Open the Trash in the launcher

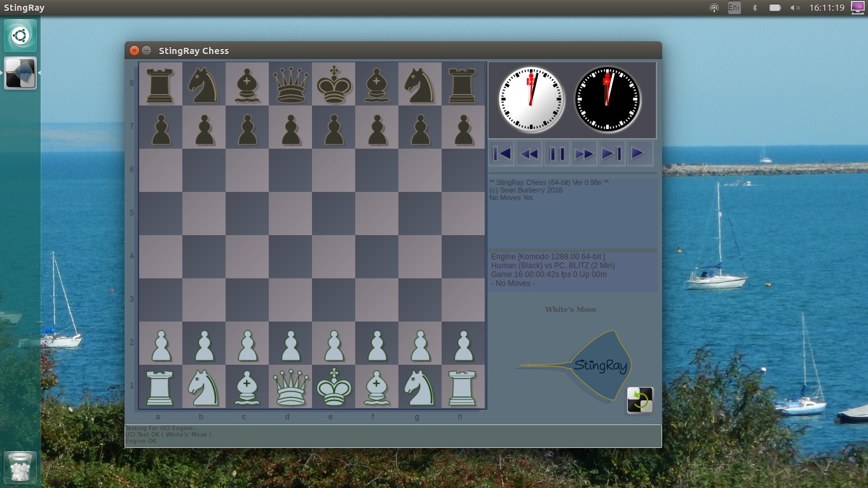(x=20, y=467)
